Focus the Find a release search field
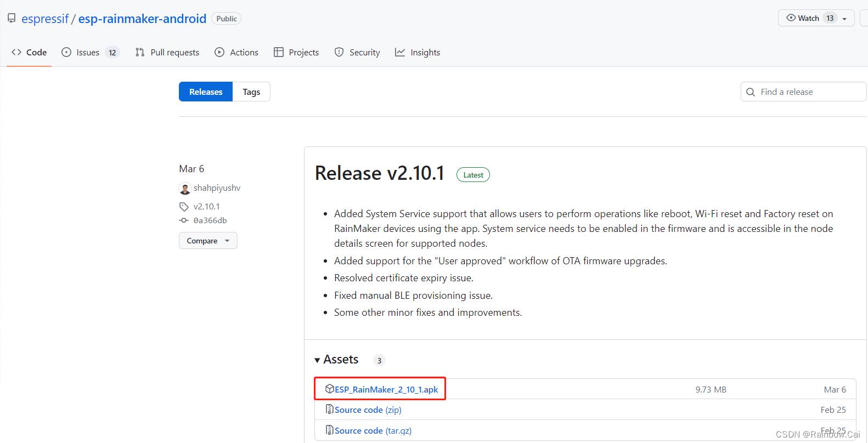The height and width of the screenshot is (443, 868). click(804, 92)
